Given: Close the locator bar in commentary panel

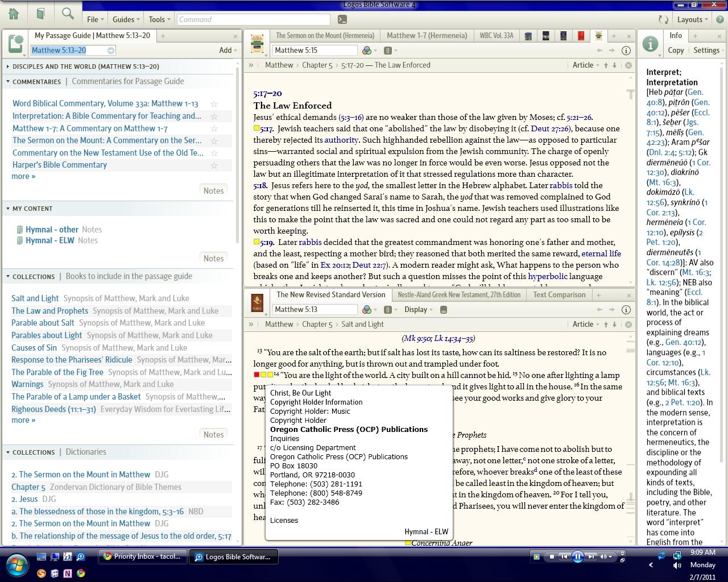Looking at the screenshot, I should pos(628,65).
